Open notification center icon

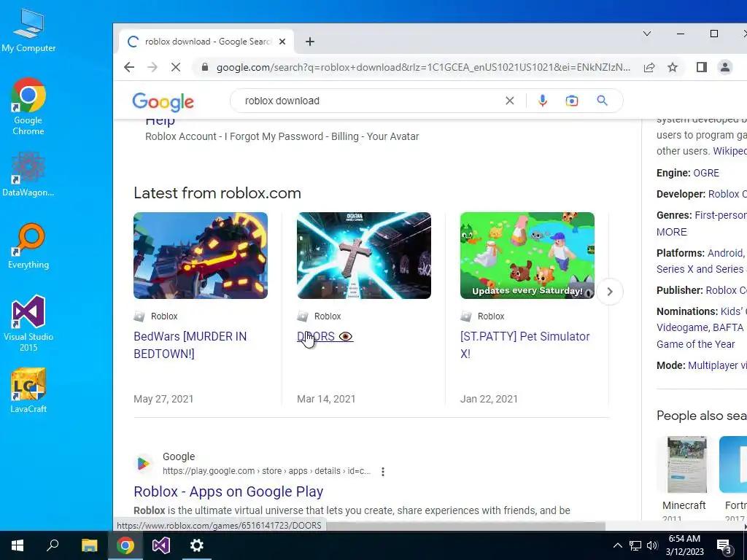click(x=724, y=547)
